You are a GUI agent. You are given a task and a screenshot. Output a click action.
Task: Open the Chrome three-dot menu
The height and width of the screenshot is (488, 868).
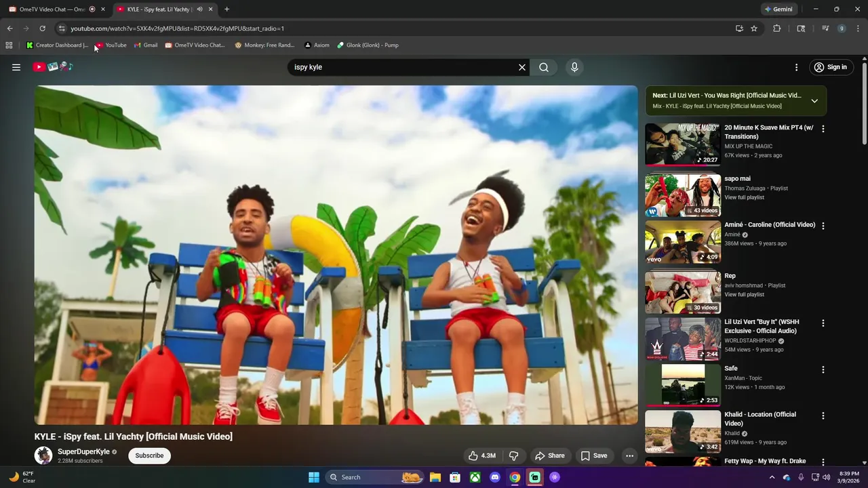tap(858, 28)
